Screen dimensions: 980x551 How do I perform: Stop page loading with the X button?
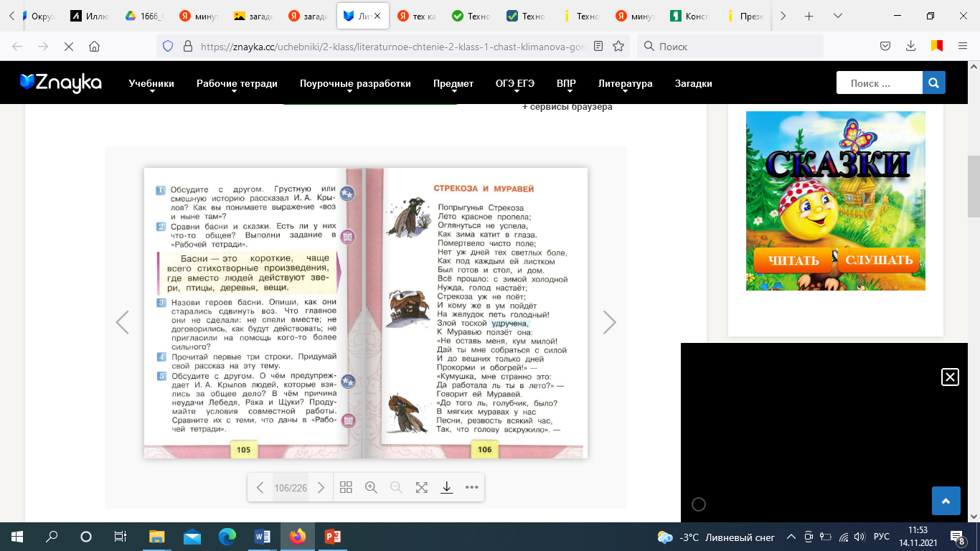tap(69, 46)
